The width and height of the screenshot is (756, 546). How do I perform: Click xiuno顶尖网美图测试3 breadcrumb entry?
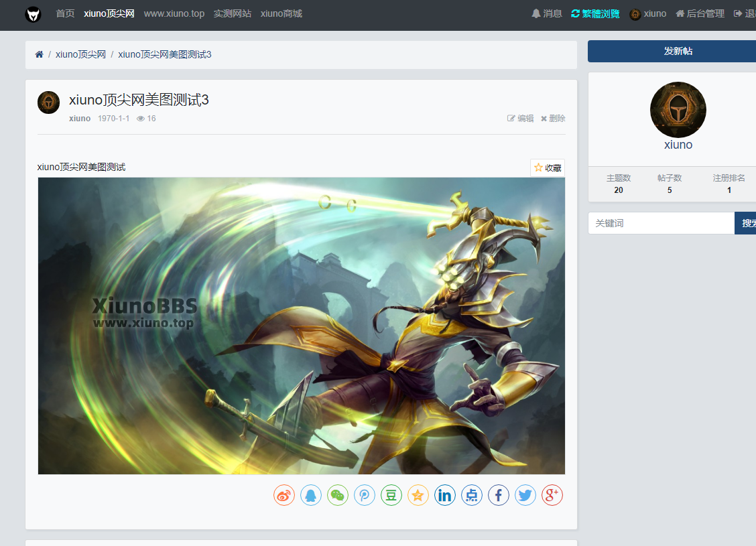pyautogui.click(x=165, y=54)
